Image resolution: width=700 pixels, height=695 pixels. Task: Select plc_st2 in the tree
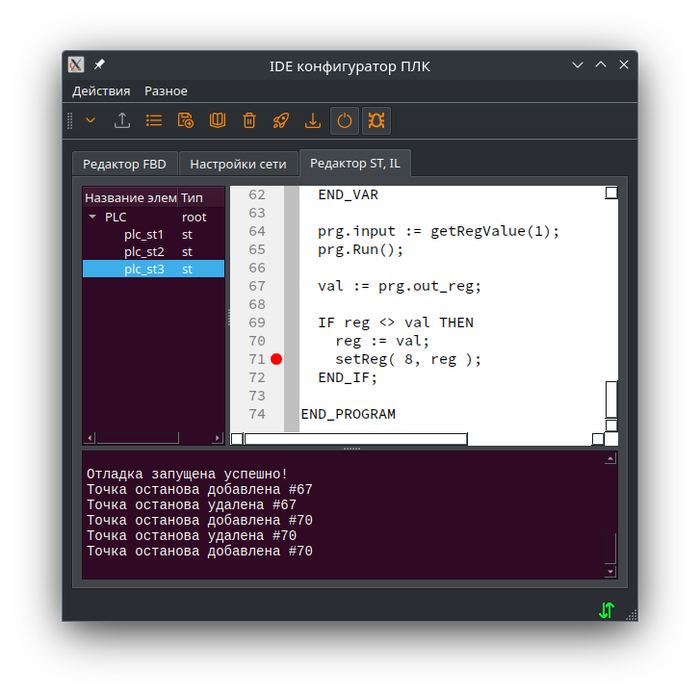pos(144,252)
